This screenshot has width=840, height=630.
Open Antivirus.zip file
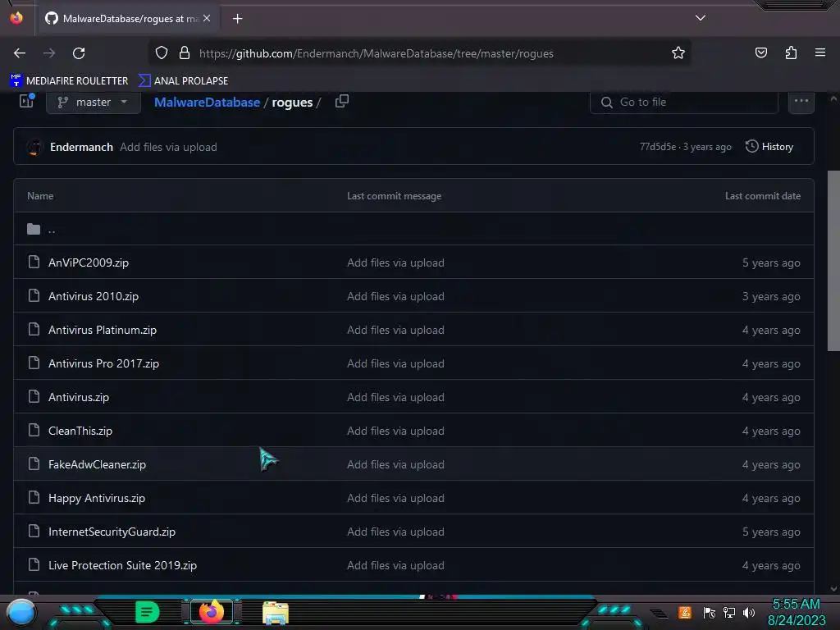coord(78,397)
